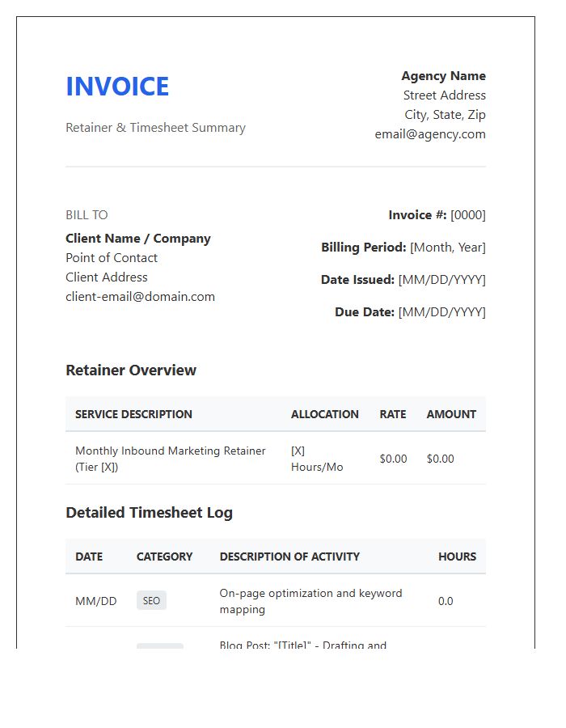This screenshot has height=728, width=566.
Task: Click the '[X] Hours/Mo' allocation cell
Action: point(317,459)
